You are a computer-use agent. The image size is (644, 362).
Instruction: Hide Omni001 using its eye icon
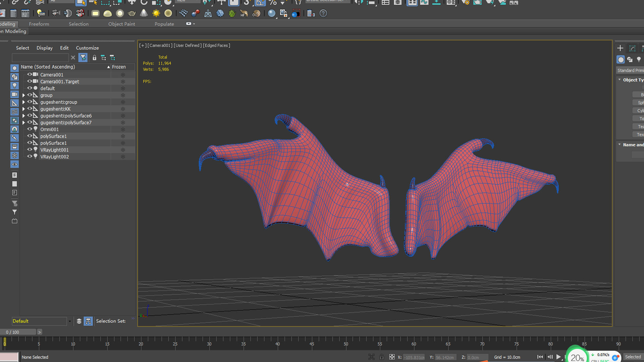pyautogui.click(x=30, y=129)
